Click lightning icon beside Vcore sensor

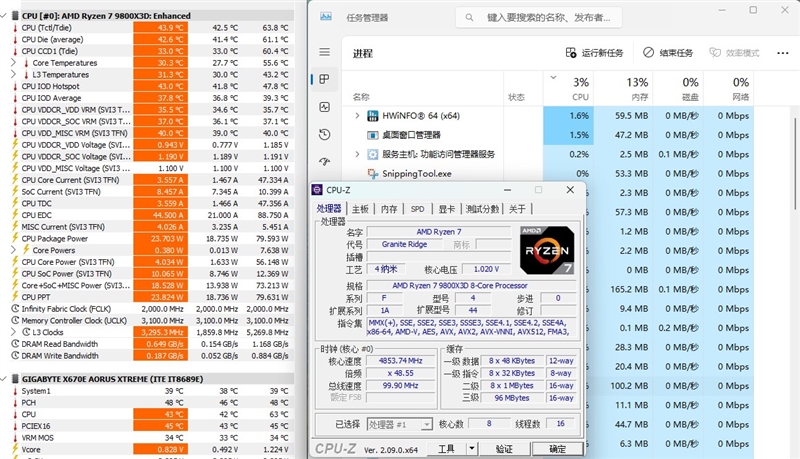tap(15, 449)
